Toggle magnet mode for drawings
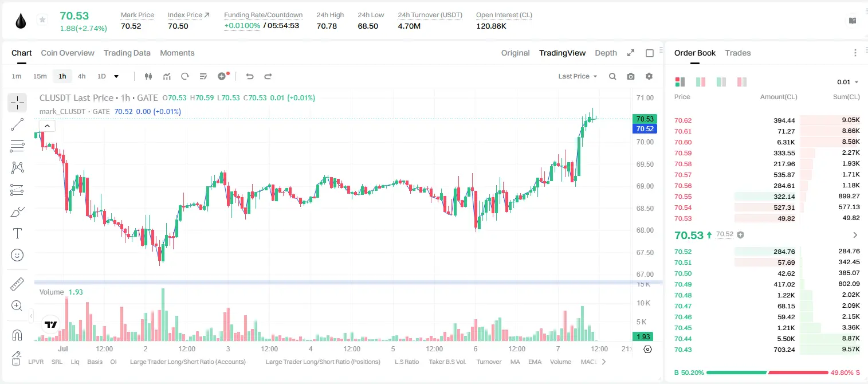The height and width of the screenshot is (384, 868). coord(17,335)
